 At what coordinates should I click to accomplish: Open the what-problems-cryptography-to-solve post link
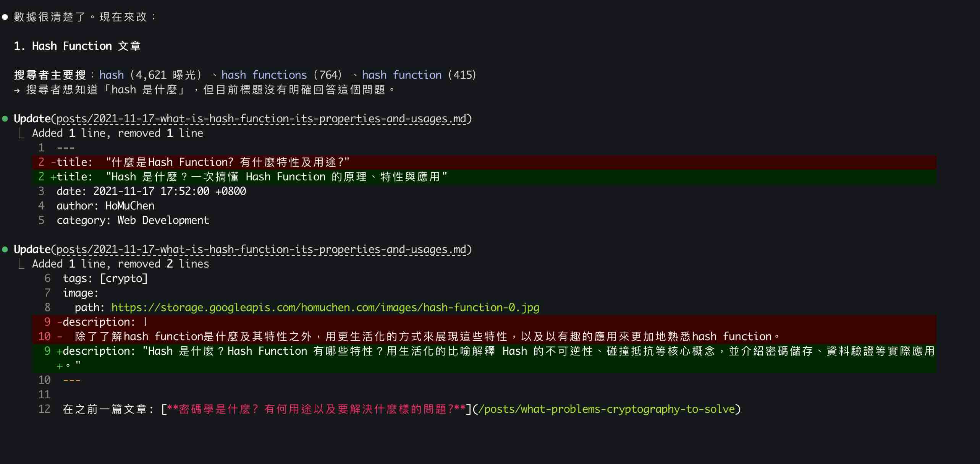coord(606,409)
